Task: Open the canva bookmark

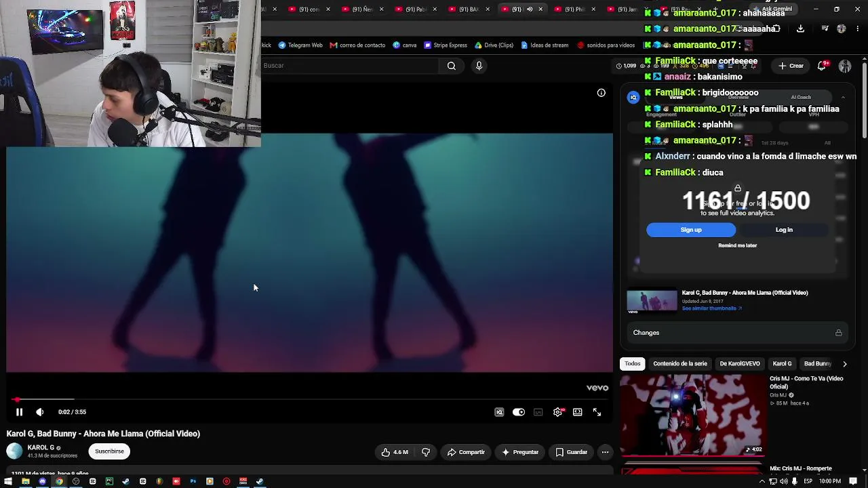Action: click(405, 45)
